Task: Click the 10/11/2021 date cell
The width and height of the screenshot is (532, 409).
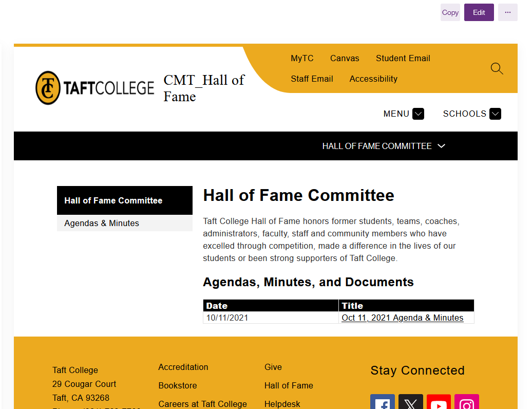Action: pyautogui.click(x=271, y=318)
